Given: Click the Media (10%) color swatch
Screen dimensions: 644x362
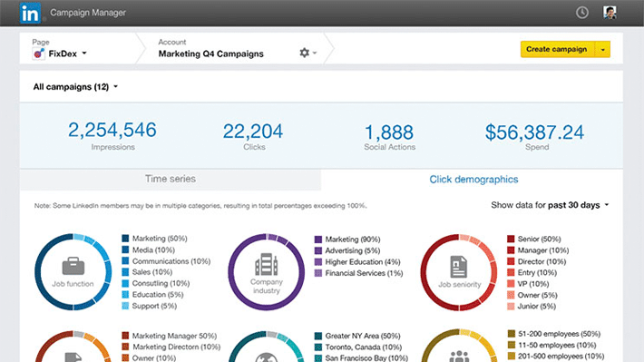Looking at the screenshot, I should coord(125,249).
